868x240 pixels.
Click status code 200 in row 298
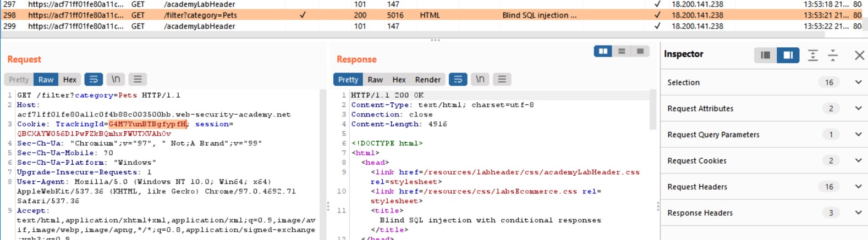point(360,15)
